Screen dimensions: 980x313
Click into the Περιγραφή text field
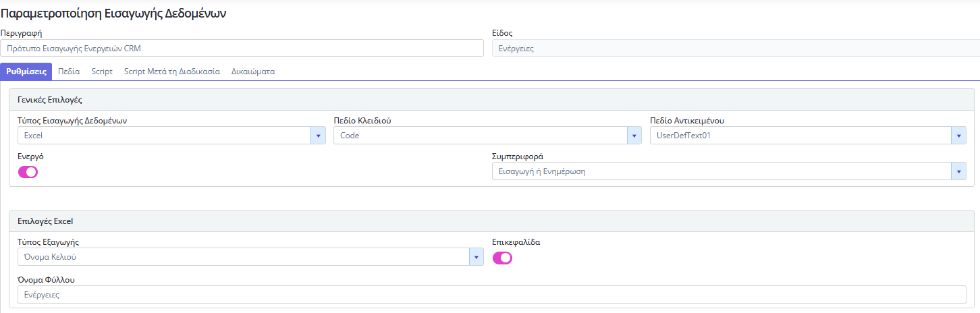[x=242, y=49]
